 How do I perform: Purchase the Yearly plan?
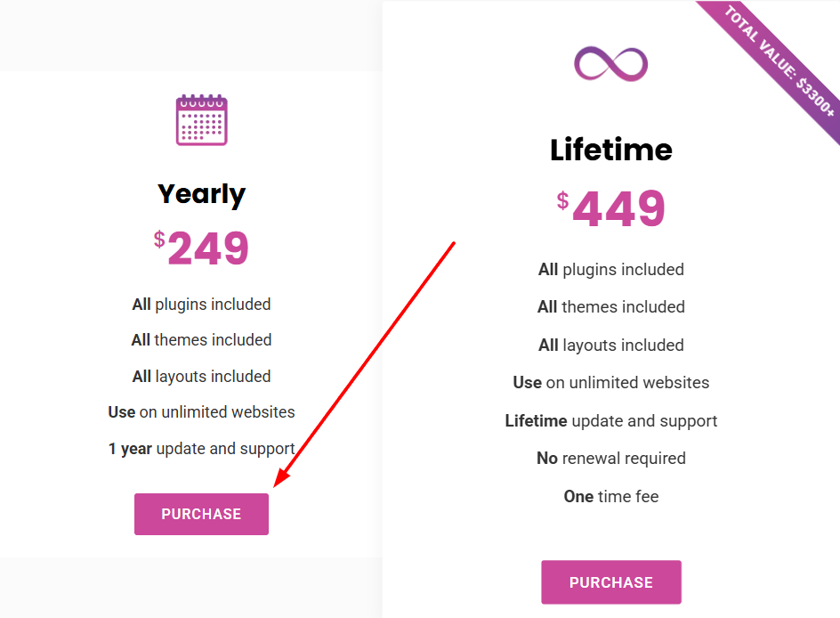click(201, 514)
